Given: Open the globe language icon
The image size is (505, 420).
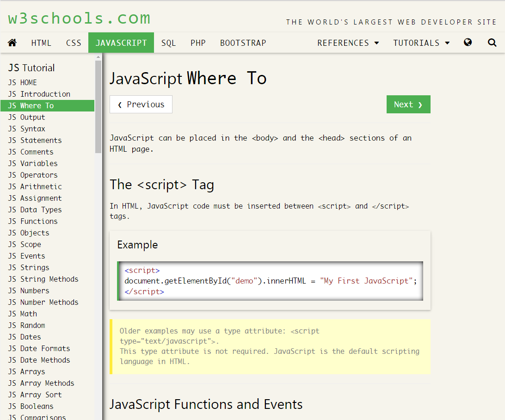Looking at the screenshot, I should coord(468,43).
